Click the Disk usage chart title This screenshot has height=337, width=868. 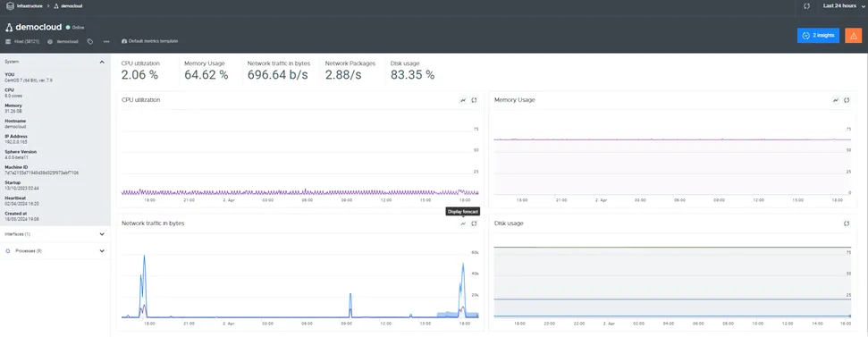[509, 223]
